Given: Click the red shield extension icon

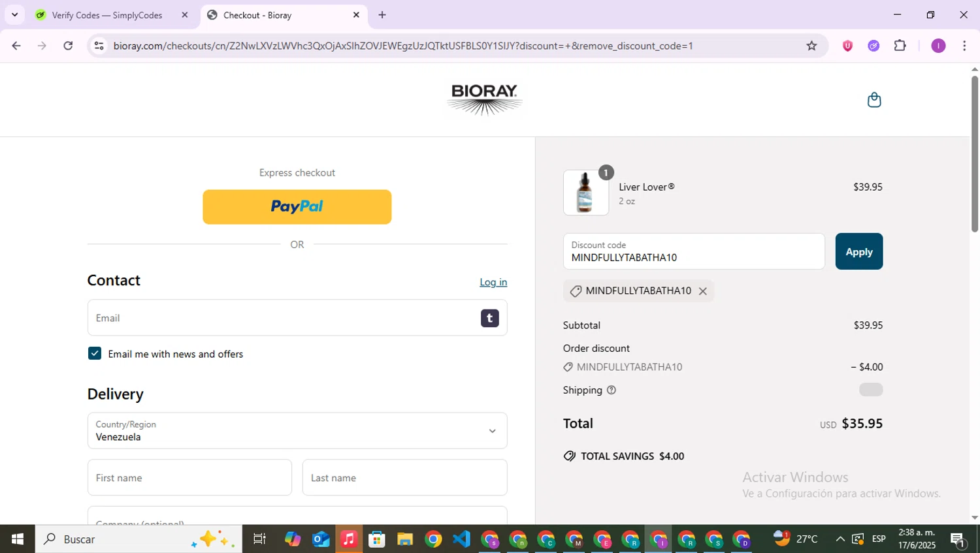Looking at the screenshot, I should coord(847,46).
